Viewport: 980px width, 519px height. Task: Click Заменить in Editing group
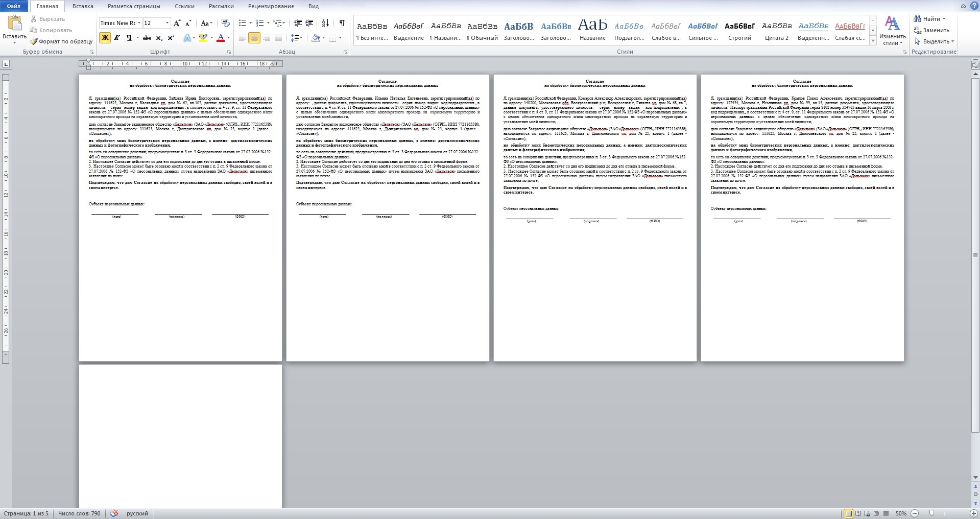(932, 30)
